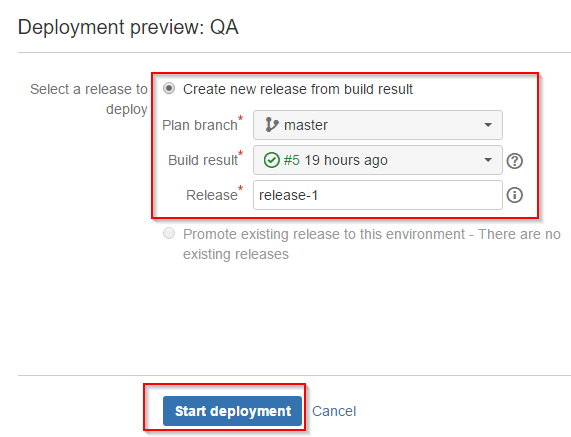The image size is (571, 437).
Task: Click the info icon next to Release field
Action: [515, 195]
